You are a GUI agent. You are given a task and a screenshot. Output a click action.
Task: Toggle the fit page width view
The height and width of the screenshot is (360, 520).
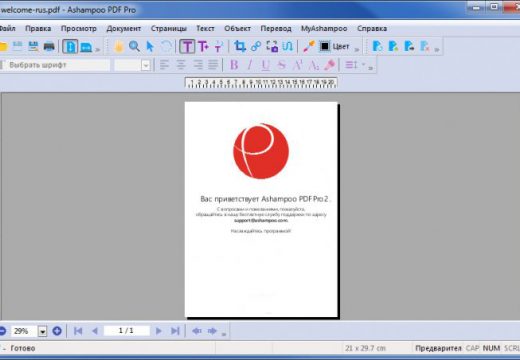pos(86,47)
